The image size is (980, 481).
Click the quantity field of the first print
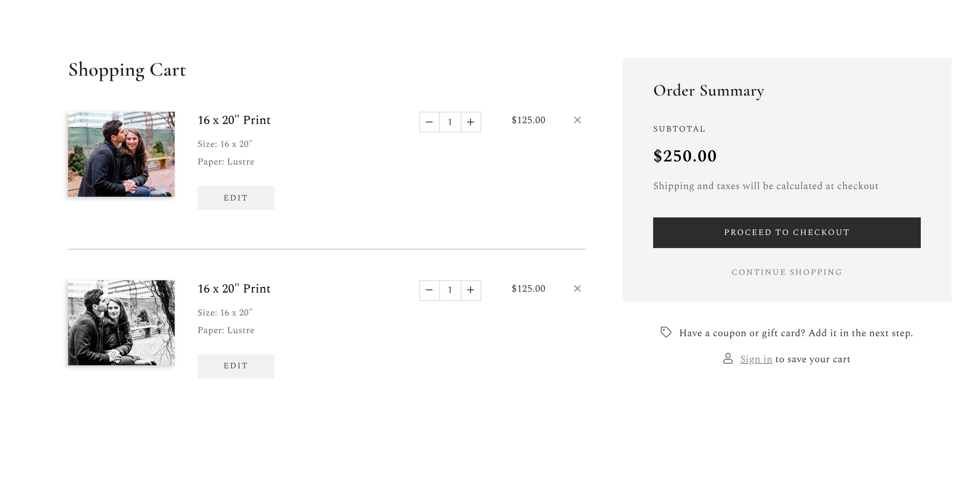[450, 122]
